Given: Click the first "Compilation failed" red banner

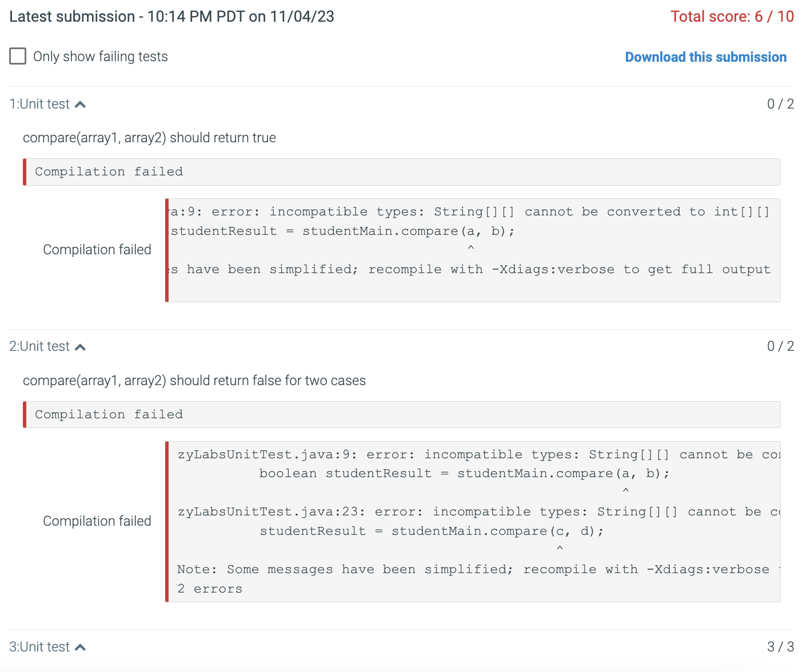Looking at the screenshot, I should tap(109, 171).
